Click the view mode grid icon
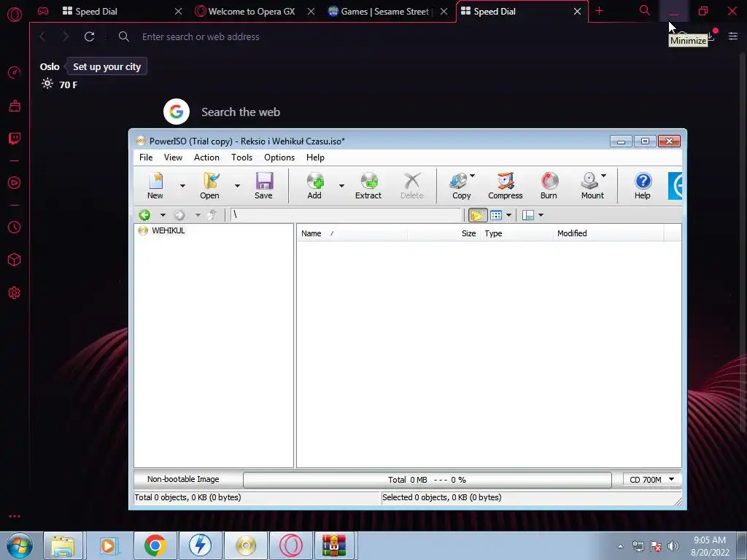The height and width of the screenshot is (560, 747). click(x=496, y=215)
